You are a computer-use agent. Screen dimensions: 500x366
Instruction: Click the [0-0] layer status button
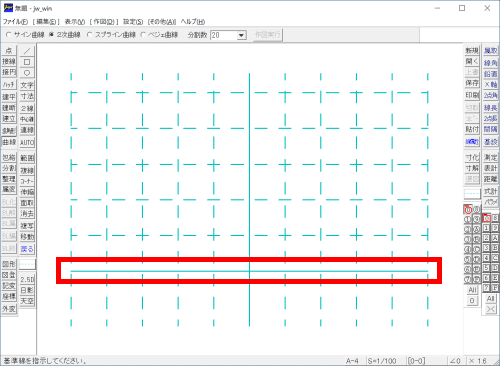click(416, 361)
